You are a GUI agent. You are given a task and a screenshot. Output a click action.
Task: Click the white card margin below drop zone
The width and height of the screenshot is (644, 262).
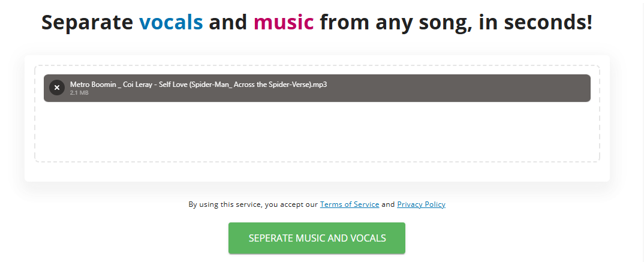coord(317,172)
